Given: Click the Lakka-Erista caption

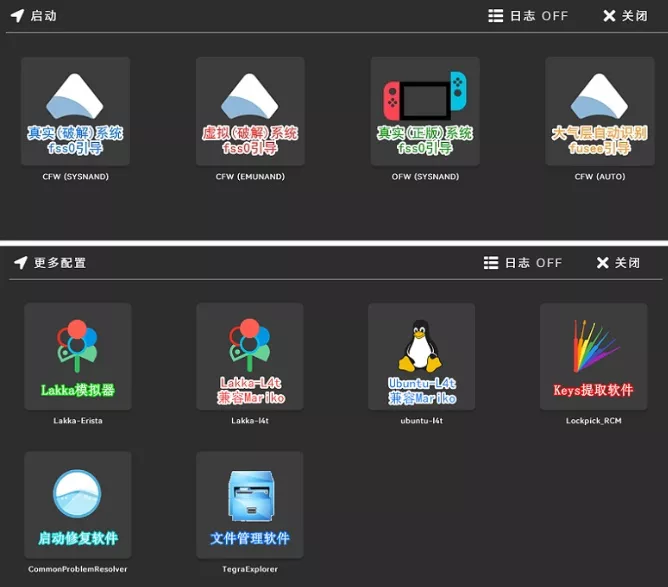Looking at the screenshot, I should pos(78,421).
